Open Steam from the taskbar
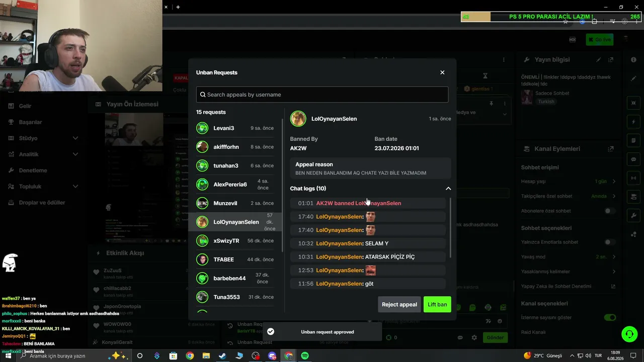Image resolution: width=644 pixels, height=362 pixels. 222,355
